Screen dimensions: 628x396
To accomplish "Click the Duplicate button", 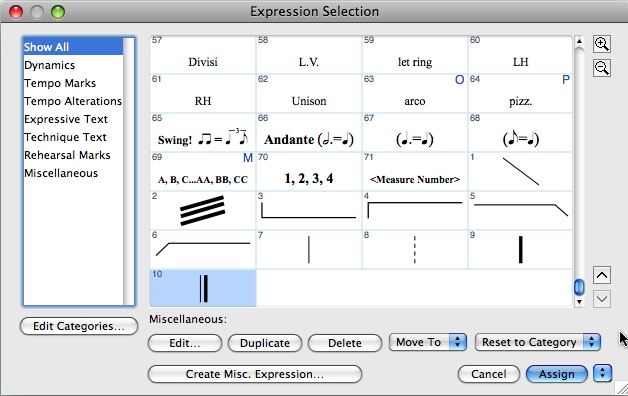I will pos(265,343).
